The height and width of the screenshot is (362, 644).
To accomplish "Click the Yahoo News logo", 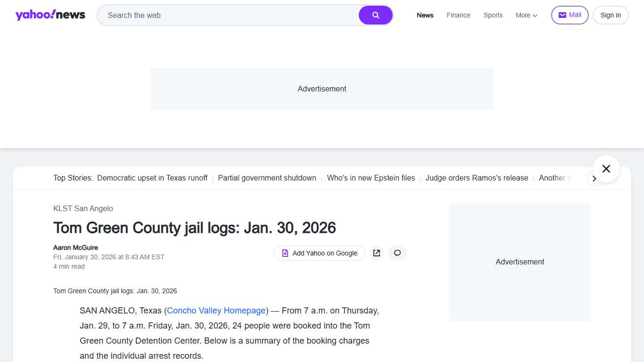I will click(x=50, y=15).
